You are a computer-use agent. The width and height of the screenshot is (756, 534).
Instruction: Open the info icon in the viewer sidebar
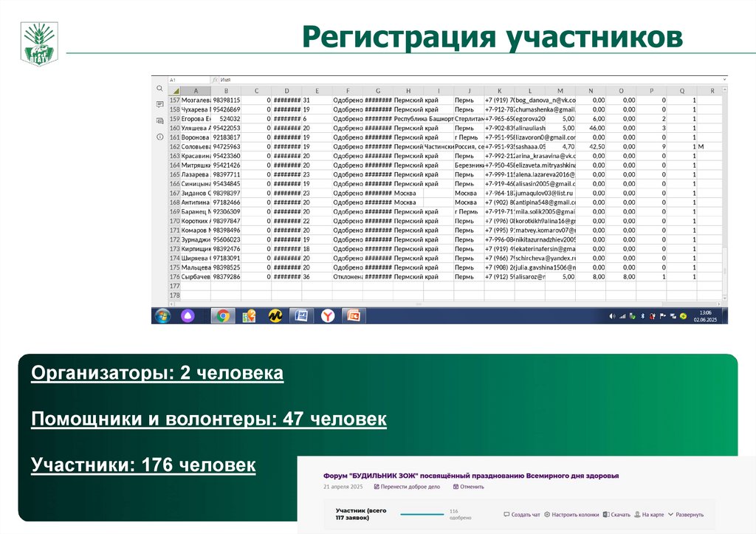click(160, 136)
